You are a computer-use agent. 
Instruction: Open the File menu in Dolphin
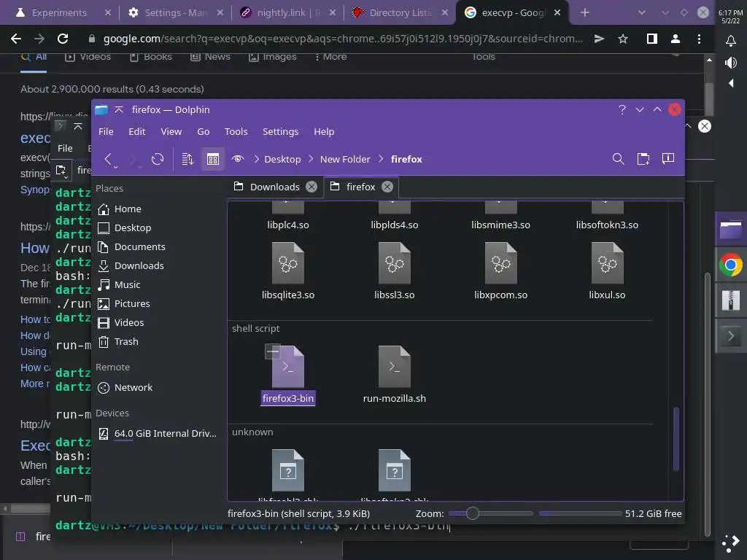point(106,132)
